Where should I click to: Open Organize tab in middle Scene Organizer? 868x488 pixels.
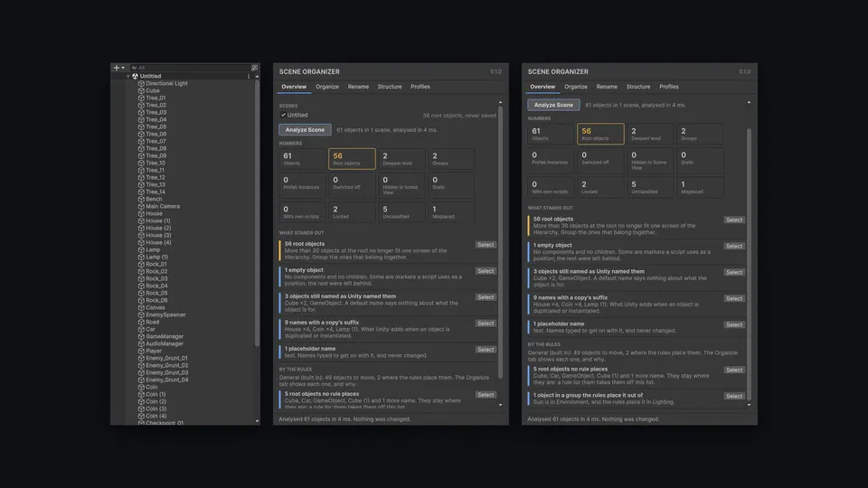click(327, 87)
